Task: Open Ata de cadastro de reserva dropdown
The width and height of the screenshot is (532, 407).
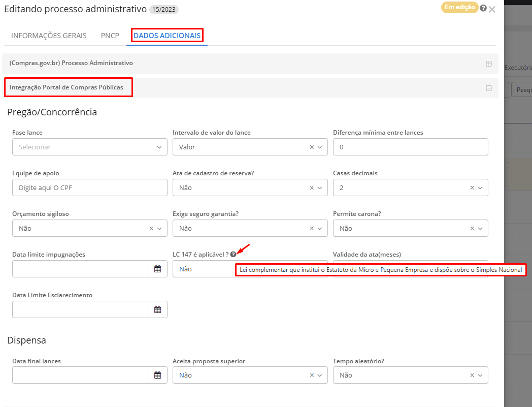Action: [x=319, y=187]
